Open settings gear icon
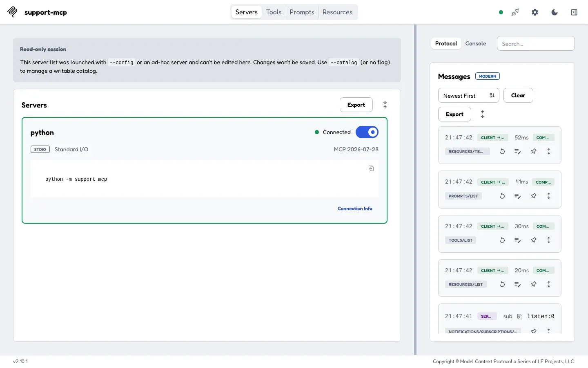The width and height of the screenshot is (588, 368). click(x=535, y=12)
